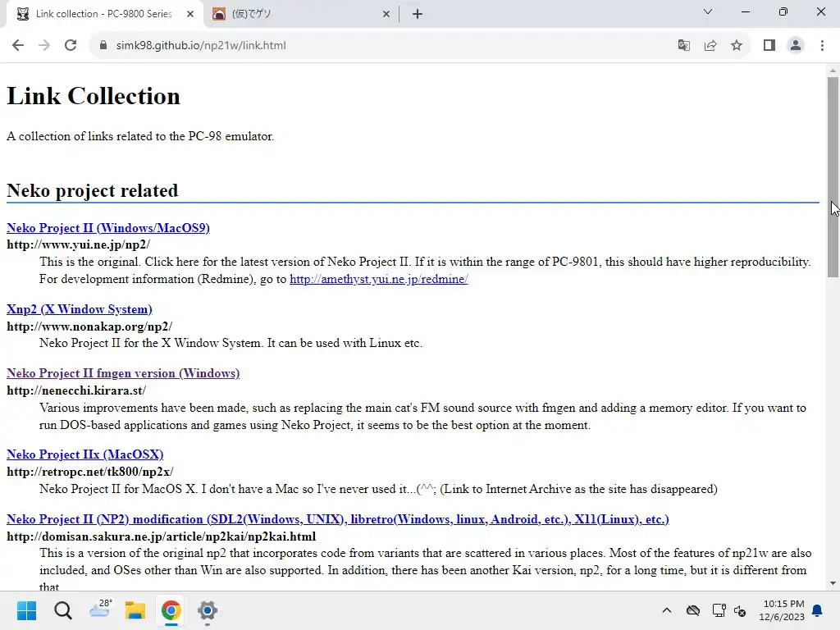
Task: Show hidden system tray icons
Action: click(666, 610)
